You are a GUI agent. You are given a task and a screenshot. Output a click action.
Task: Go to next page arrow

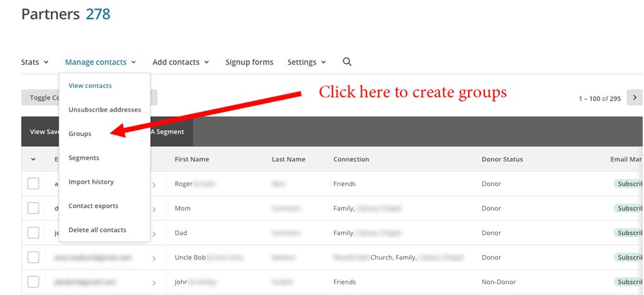pyautogui.click(x=635, y=98)
